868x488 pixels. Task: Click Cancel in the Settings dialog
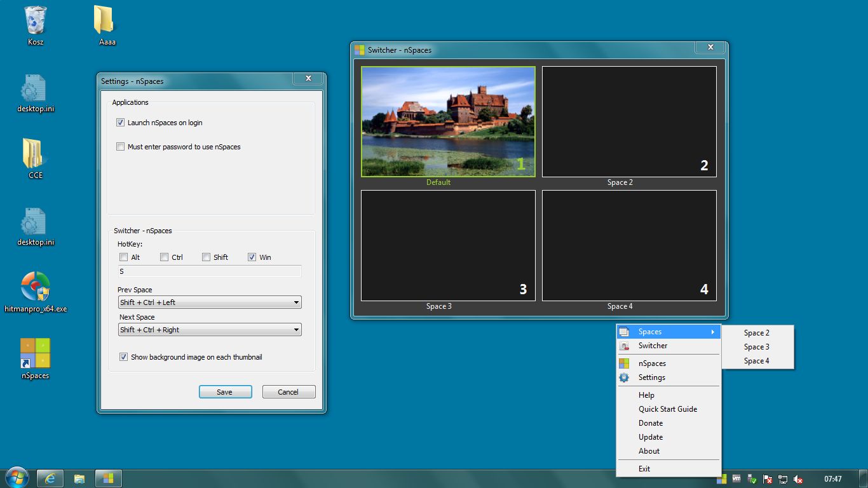click(288, 392)
